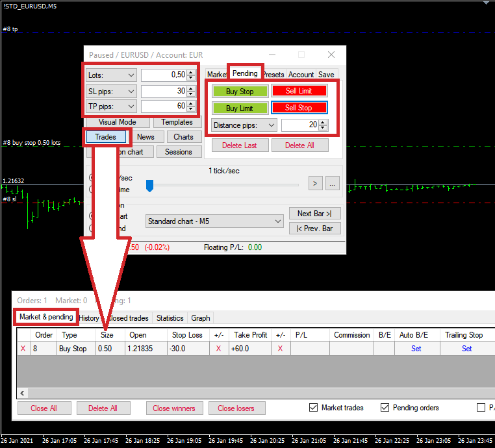The image size is (495, 448).
Task: Open the Account tab
Action: point(301,75)
